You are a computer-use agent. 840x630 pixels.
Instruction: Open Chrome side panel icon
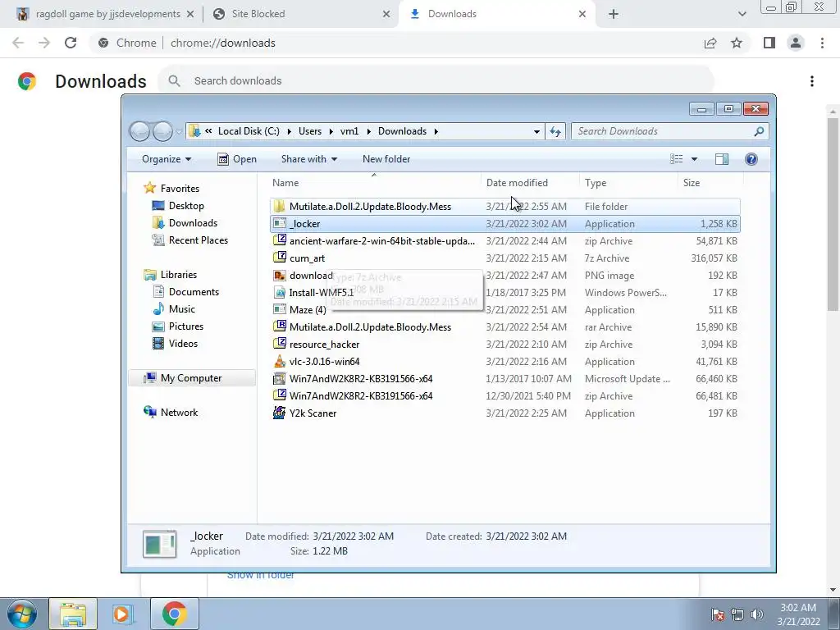[x=769, y=43]
